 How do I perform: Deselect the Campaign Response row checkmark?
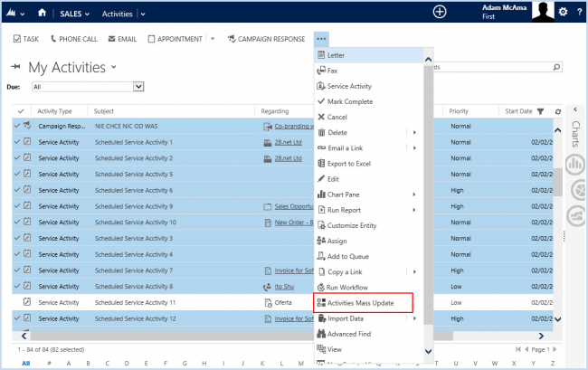(x=17, y=126)
